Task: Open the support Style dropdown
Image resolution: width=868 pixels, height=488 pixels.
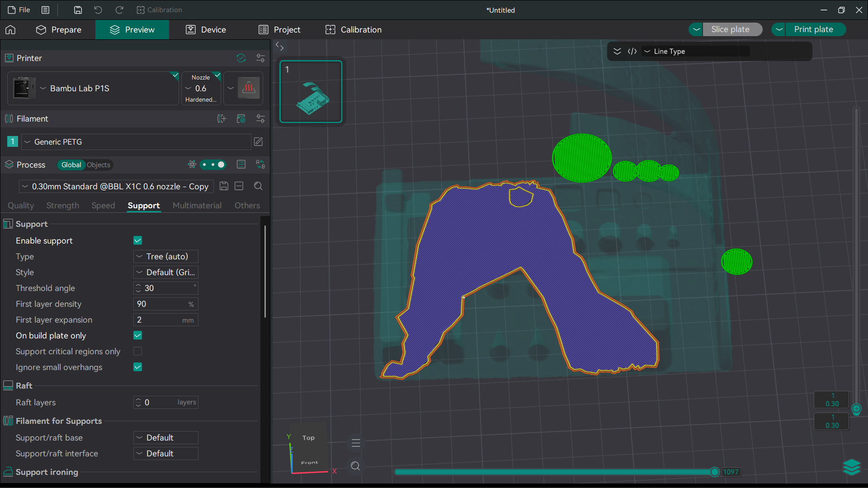Action: click(x=166, y=272)
